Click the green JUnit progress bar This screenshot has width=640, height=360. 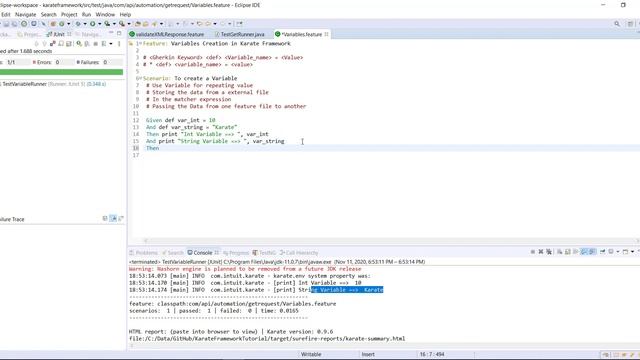(61, 72)
